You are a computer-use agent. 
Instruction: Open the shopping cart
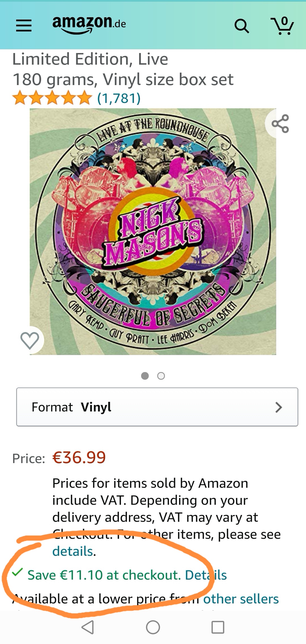pyautogui.click(x=282, y=26)
